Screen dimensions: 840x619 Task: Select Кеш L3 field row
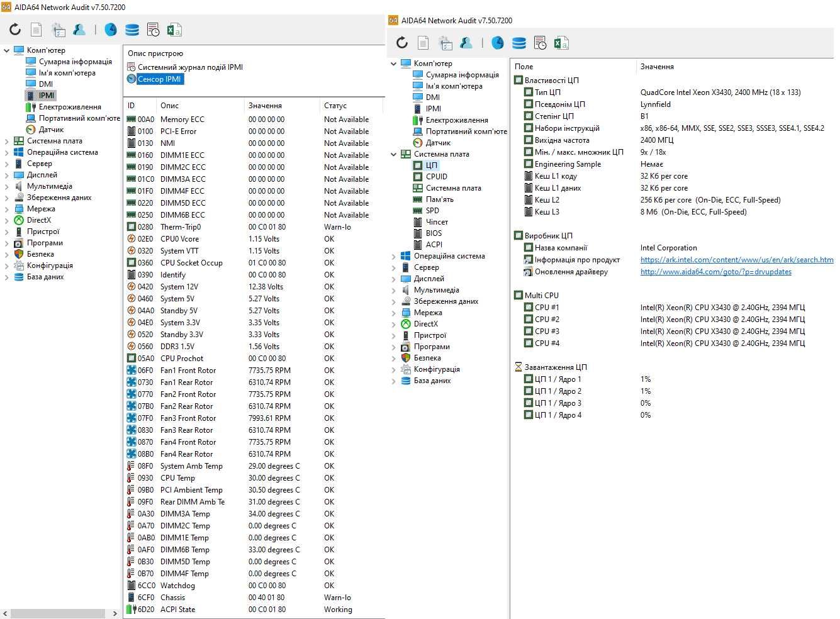point(673,212)
